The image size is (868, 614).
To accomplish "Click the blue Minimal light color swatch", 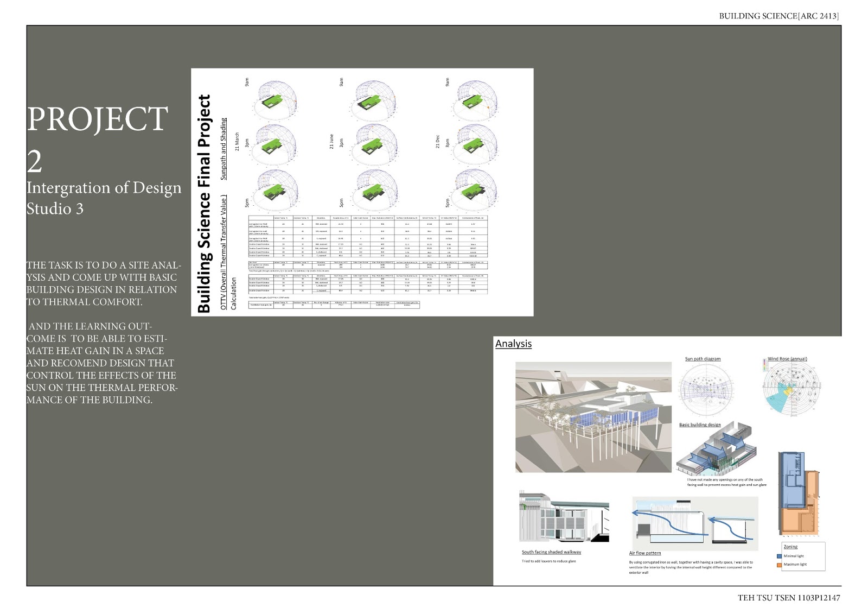I will 780,556.
